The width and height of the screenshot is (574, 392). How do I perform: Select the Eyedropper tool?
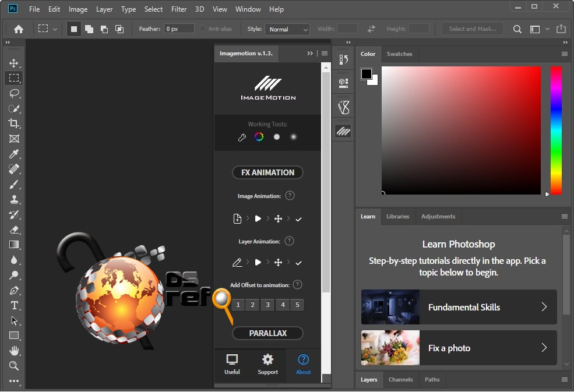click(14, 154)
